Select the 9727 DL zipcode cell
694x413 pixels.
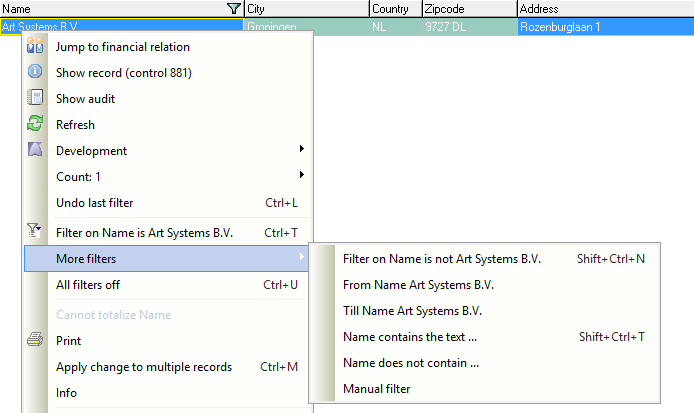470,27
